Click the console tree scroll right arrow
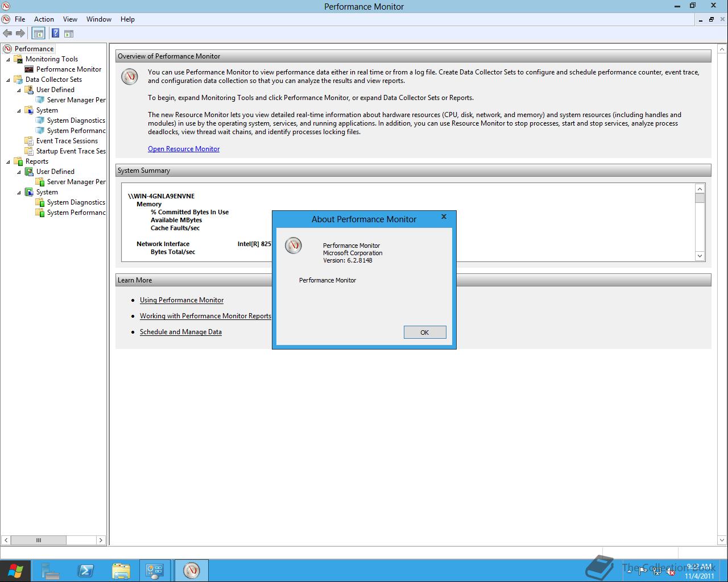The width and height of the screenshot is (728, 582). 101,540
